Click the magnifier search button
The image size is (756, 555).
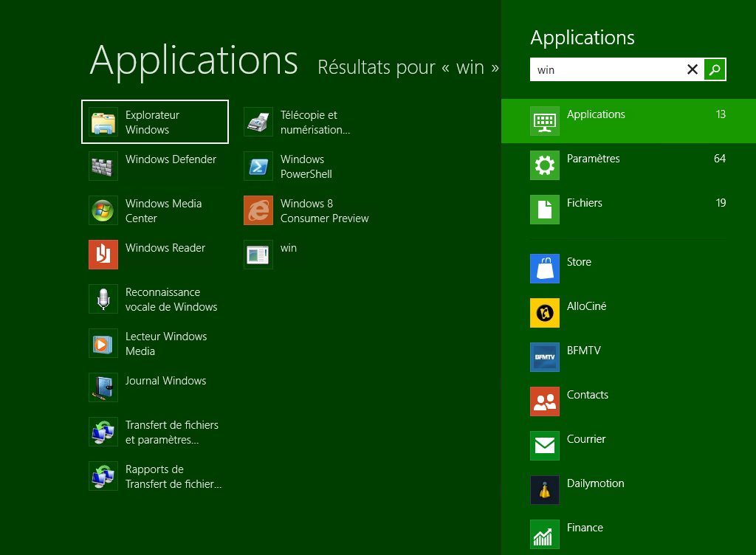click(x=715, y=69)
